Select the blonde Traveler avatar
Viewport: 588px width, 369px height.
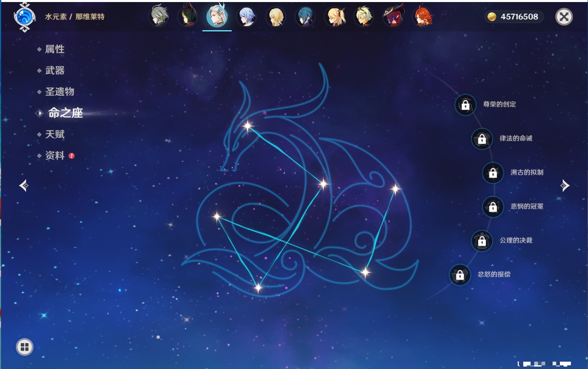click(276, 17)
